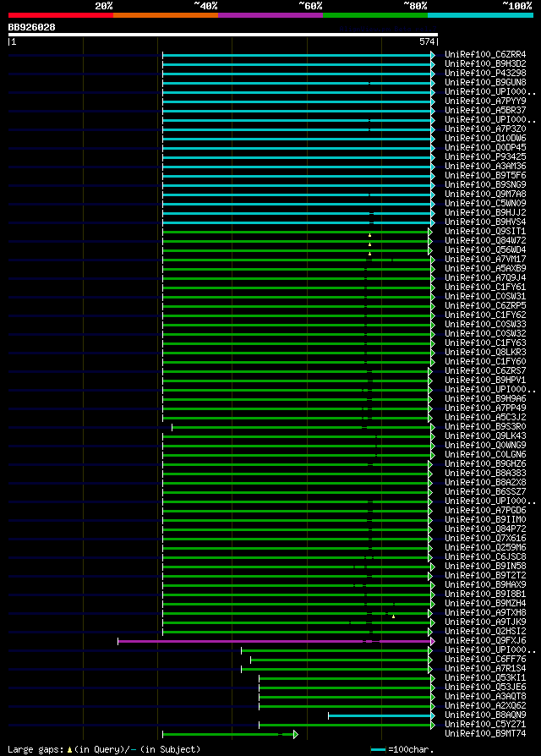Select the UniRef100_Q10DW6 label
The height and width of the screenshot is (756, 541).
(485, 139)
